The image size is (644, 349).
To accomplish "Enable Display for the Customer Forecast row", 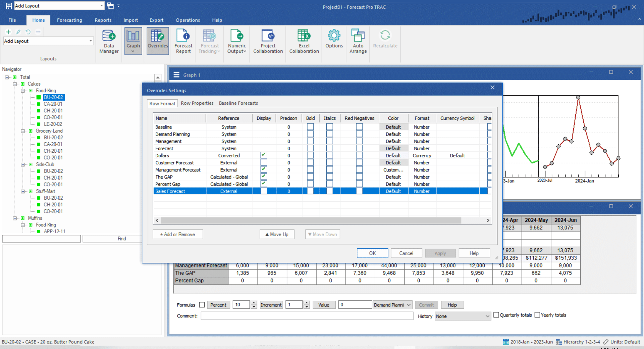I will tap(264, 162).
